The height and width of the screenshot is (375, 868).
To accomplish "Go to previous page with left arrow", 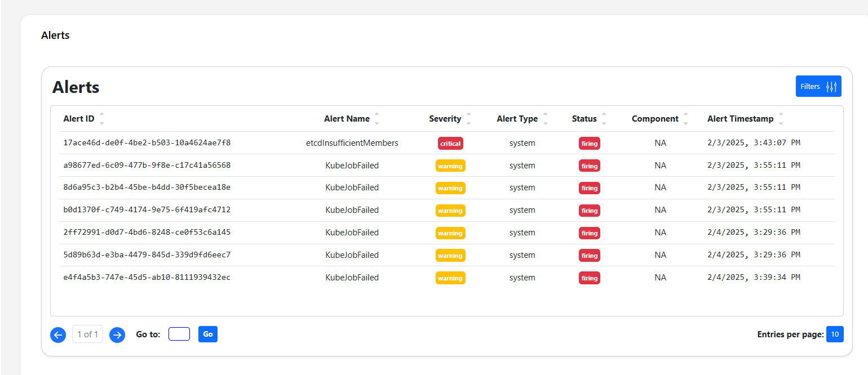I will pos(58,334).
